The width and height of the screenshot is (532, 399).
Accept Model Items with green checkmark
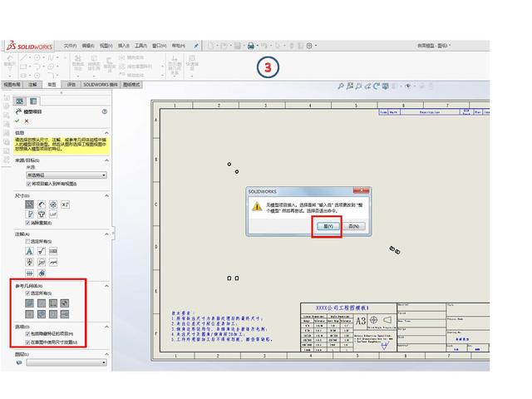17,121
